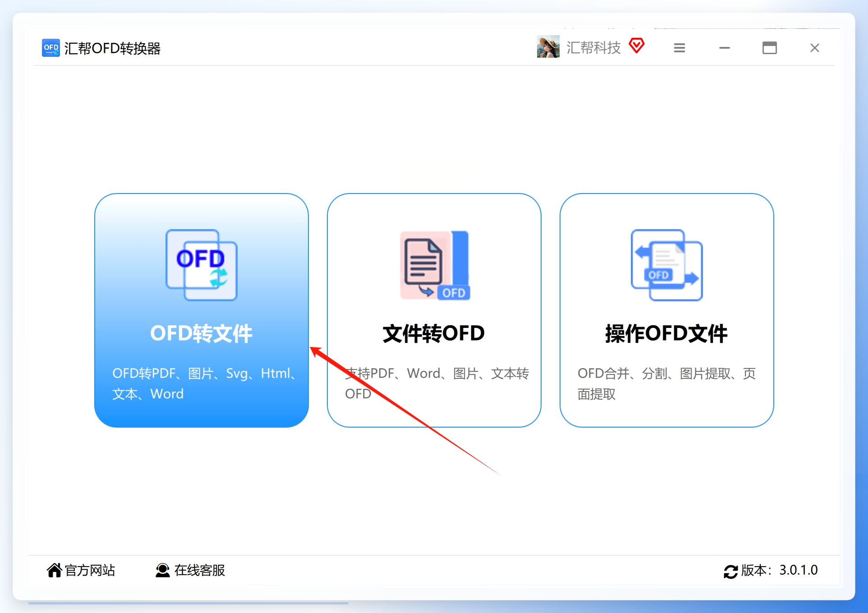Click the refresh icon beside 版本
Screen dimensions: 868x613
731,572
